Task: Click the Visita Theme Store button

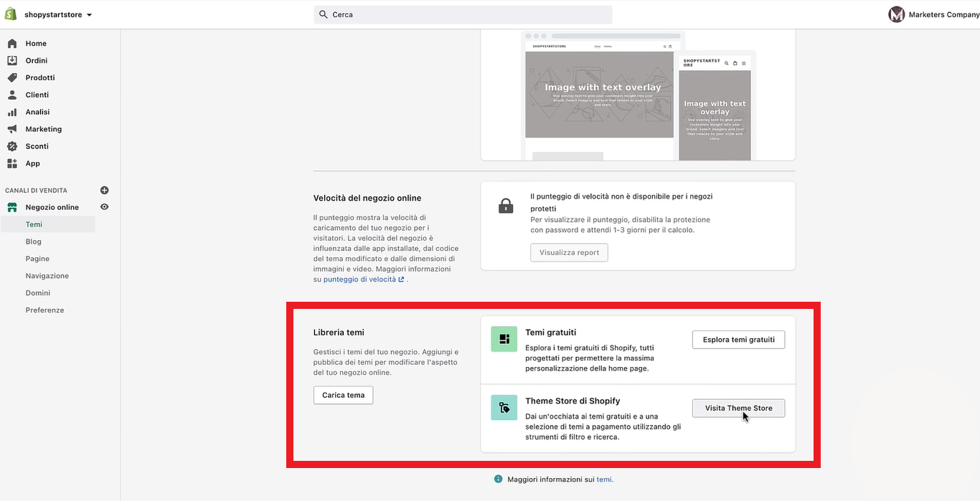Action: click(x=738, y=409)
